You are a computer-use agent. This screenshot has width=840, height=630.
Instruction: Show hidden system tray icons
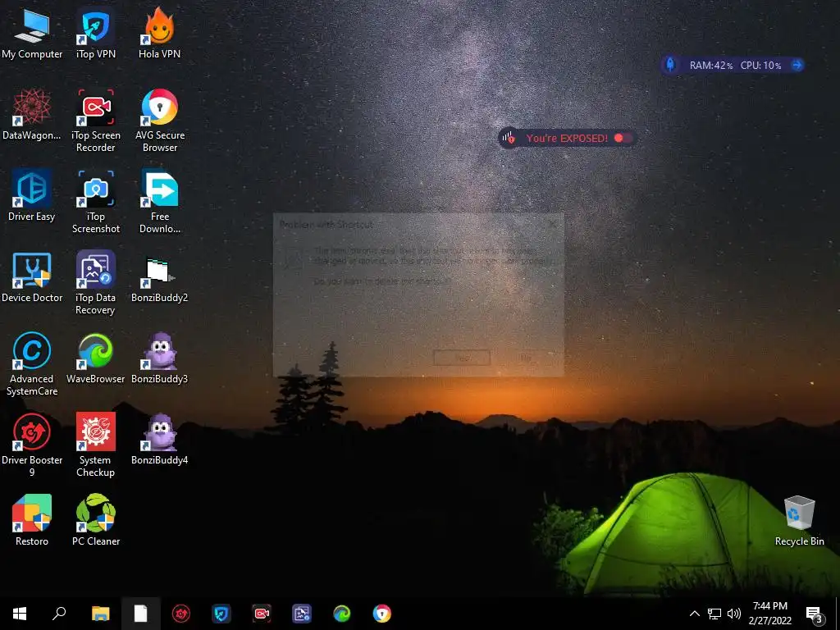point(694,614)
